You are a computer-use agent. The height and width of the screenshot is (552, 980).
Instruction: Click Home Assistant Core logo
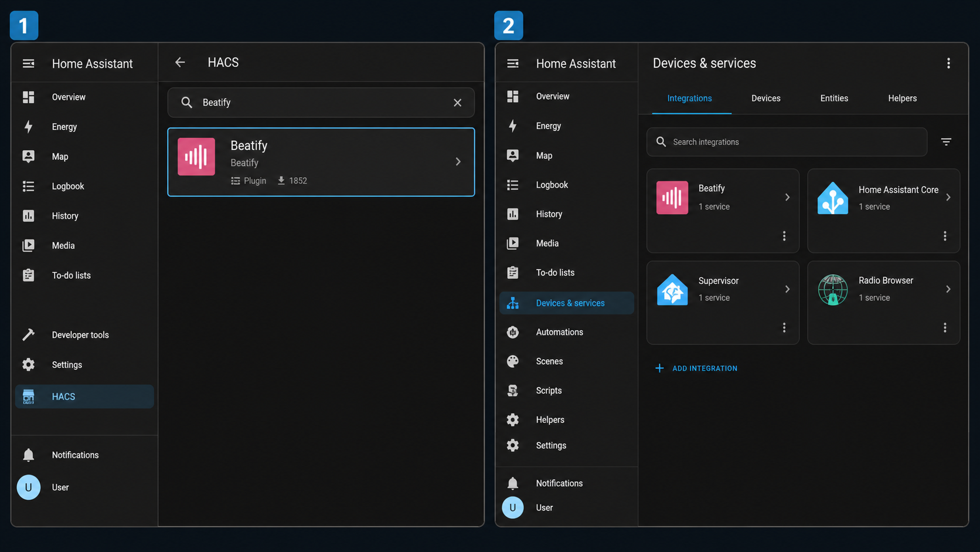[x=832, y=198]
